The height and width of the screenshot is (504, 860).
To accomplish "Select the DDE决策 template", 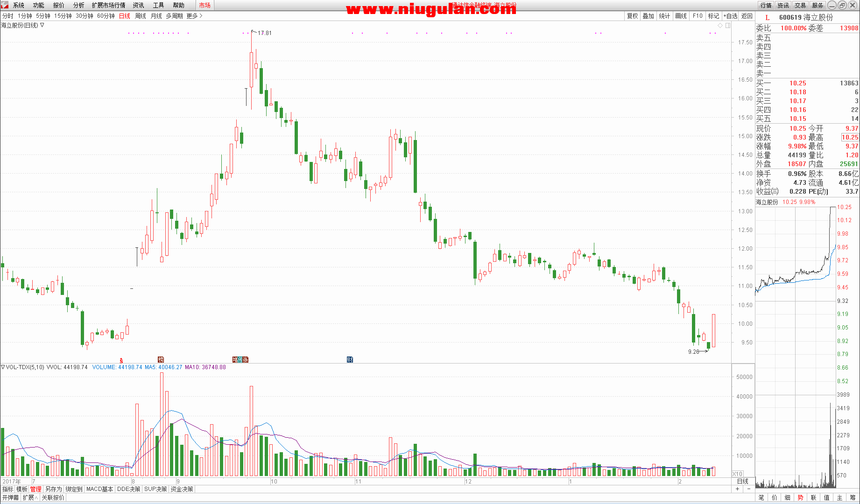I will (129, 489).
